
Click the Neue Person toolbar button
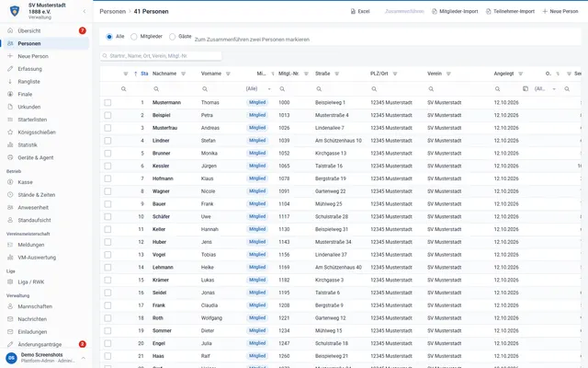[560, 11]
